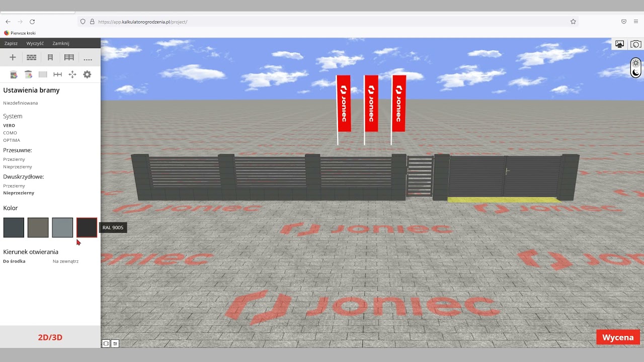Viewport: 644px width, 362px height.
Task: Switch to night moon lighting
Action: coord(636,72)
